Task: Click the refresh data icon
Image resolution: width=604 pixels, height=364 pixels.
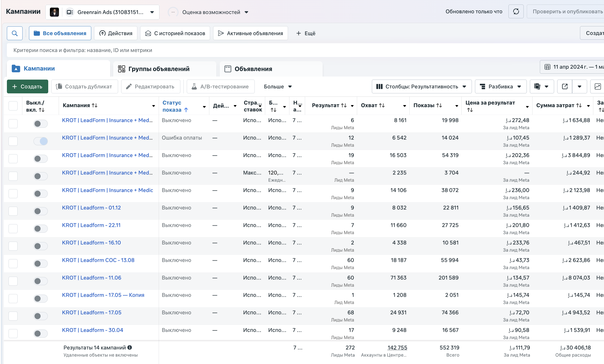Action: (516, 11)
